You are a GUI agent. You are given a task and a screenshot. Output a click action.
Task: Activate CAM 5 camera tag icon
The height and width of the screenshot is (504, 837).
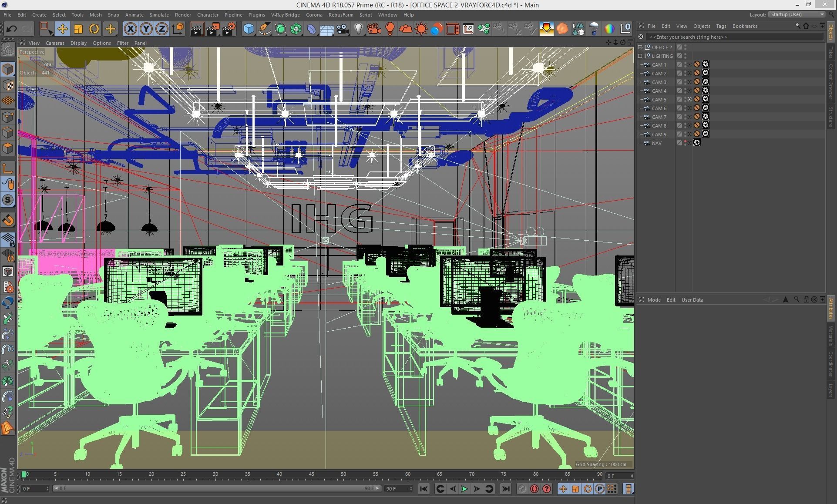pos(689,100)
